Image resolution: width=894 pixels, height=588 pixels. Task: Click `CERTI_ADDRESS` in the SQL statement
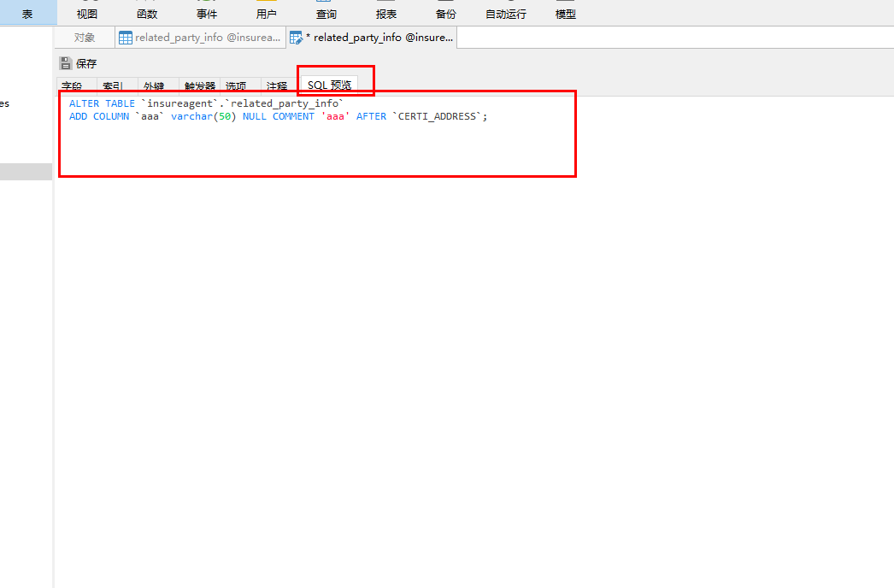coord(438,116)
